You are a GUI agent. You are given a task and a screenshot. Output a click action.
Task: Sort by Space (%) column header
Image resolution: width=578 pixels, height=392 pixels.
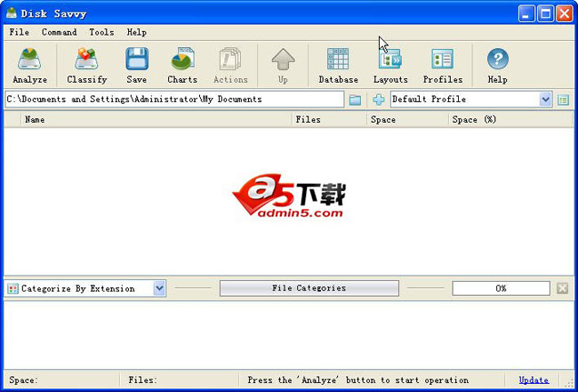point(511,119)
